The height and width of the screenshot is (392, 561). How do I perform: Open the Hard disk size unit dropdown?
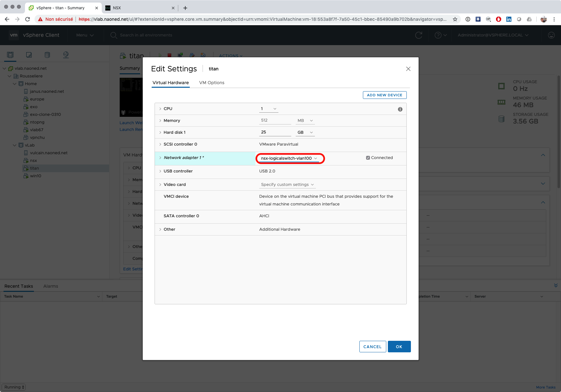(305, 132)
